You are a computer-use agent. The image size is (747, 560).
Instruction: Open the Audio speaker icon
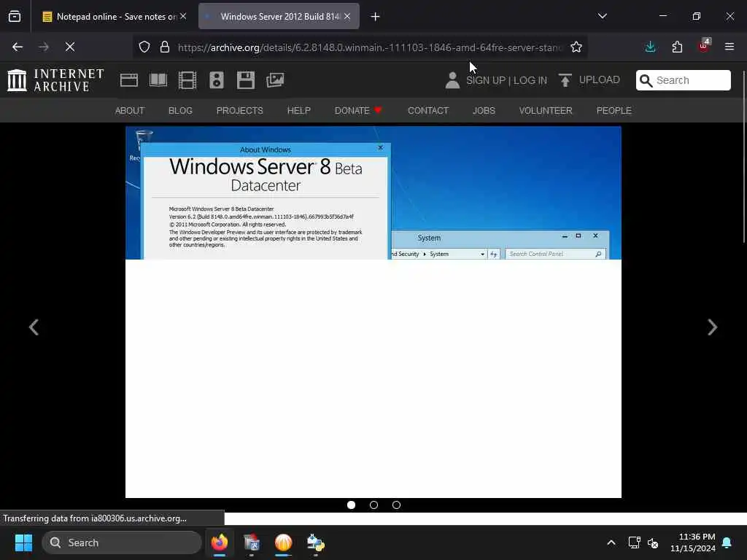click(x=216, y=80)
